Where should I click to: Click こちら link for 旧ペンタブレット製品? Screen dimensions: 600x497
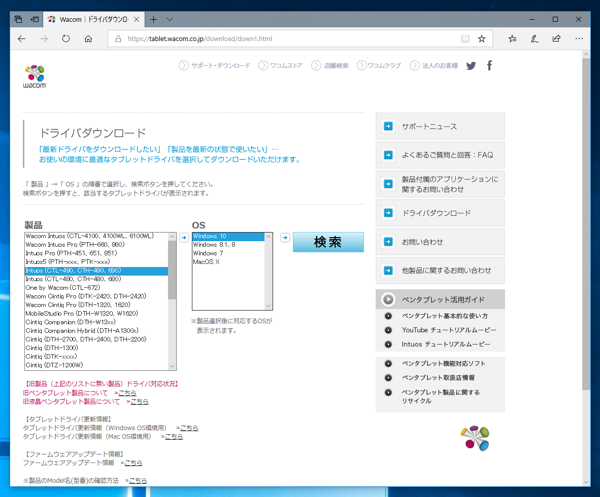click(127, 393)
